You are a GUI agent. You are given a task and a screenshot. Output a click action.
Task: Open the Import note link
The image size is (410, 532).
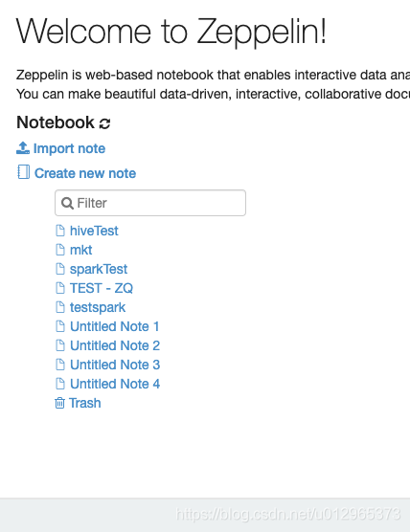coord(69,148)
